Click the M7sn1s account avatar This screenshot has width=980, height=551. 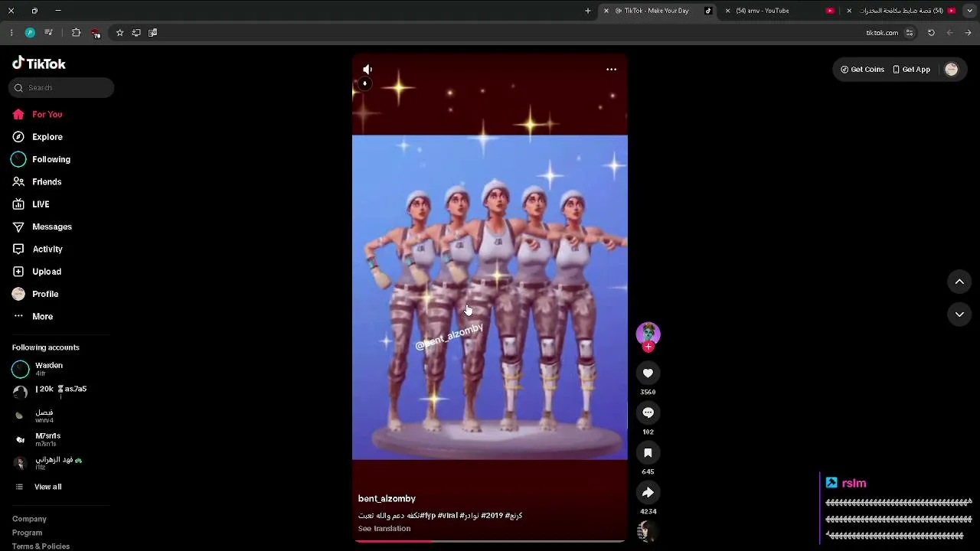pos(20,440)
